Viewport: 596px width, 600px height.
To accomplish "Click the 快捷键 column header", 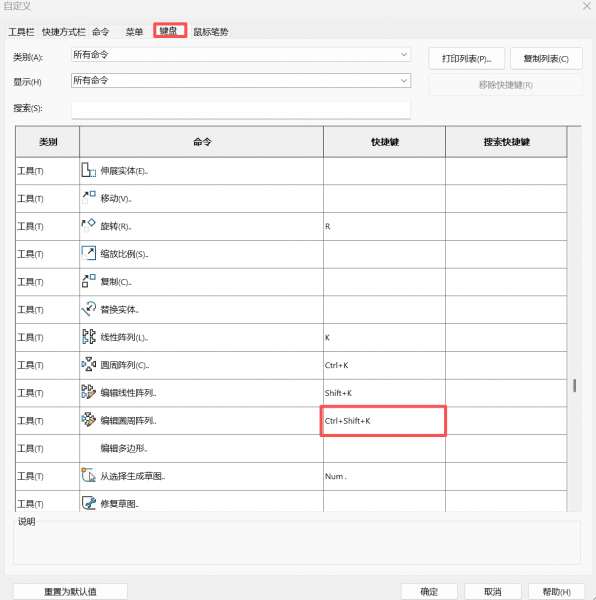I will pyautogui.click(x=384, y=142).
